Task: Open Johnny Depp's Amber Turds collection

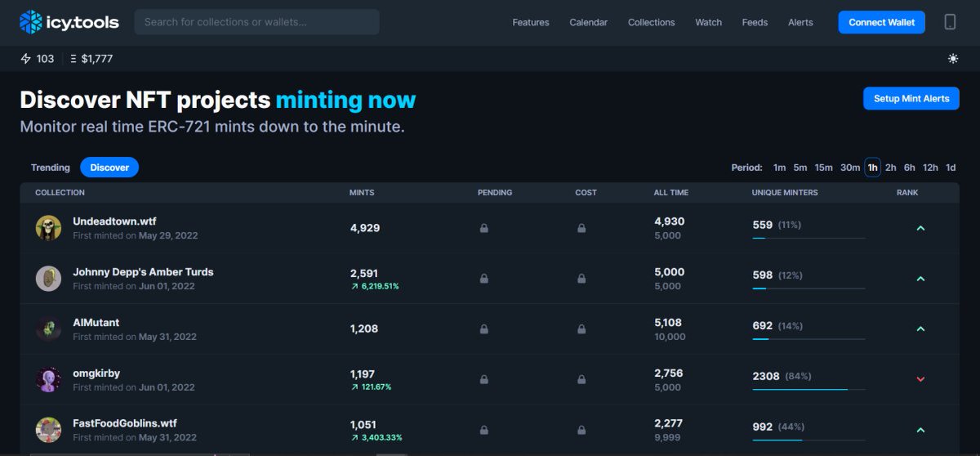Action: pos(143,271)
